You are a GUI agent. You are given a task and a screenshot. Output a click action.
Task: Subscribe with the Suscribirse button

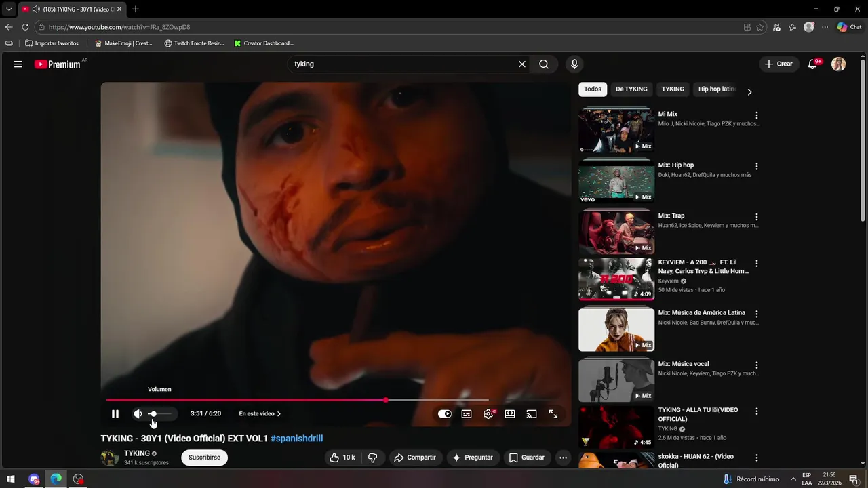[x=204, y=457]
